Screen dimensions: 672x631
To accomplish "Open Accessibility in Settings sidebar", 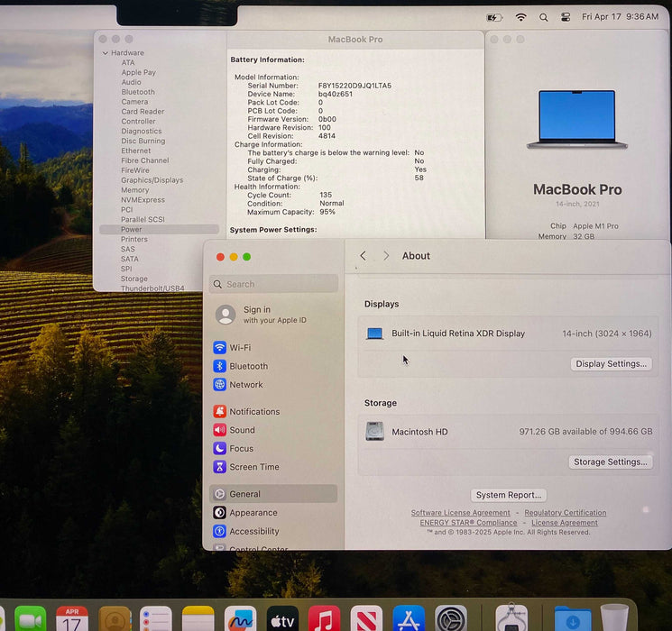I will [x=274, y=531].
